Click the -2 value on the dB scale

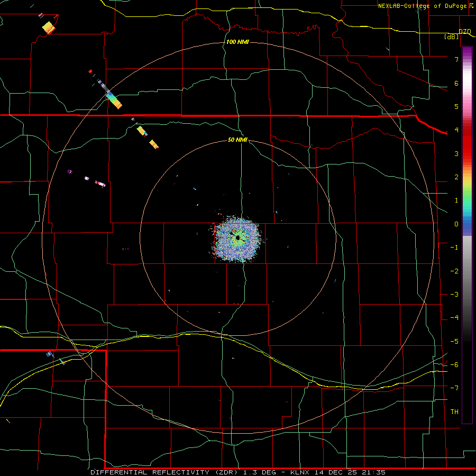[454, 271]
